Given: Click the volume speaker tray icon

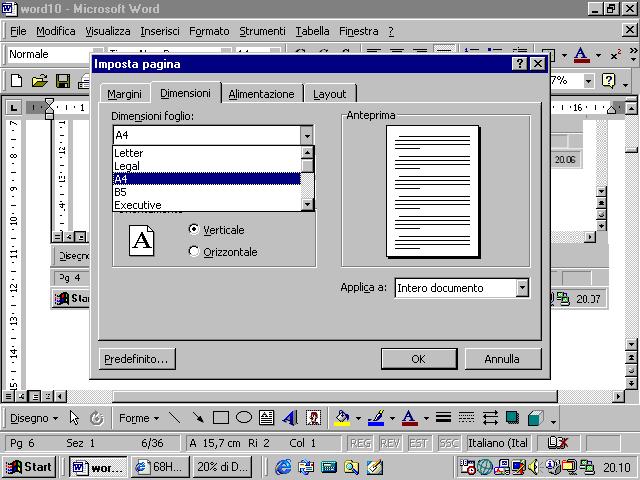Looking at the screenshot, I should [x=533, y=467].
